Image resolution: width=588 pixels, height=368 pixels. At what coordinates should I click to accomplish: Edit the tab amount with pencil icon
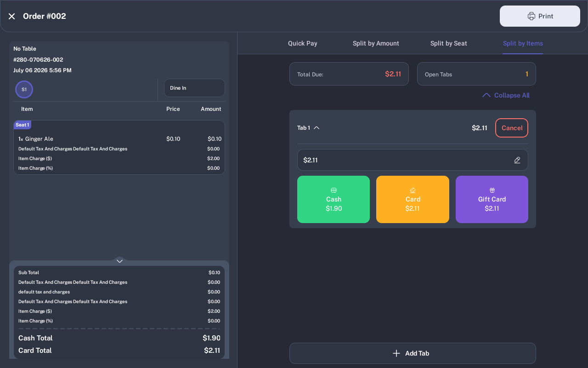(517, 160)
